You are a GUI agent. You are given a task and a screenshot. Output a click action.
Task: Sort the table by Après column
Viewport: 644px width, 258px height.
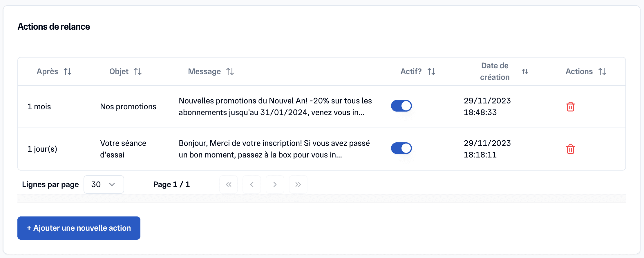pyautogui.click(x=68, y=71)
